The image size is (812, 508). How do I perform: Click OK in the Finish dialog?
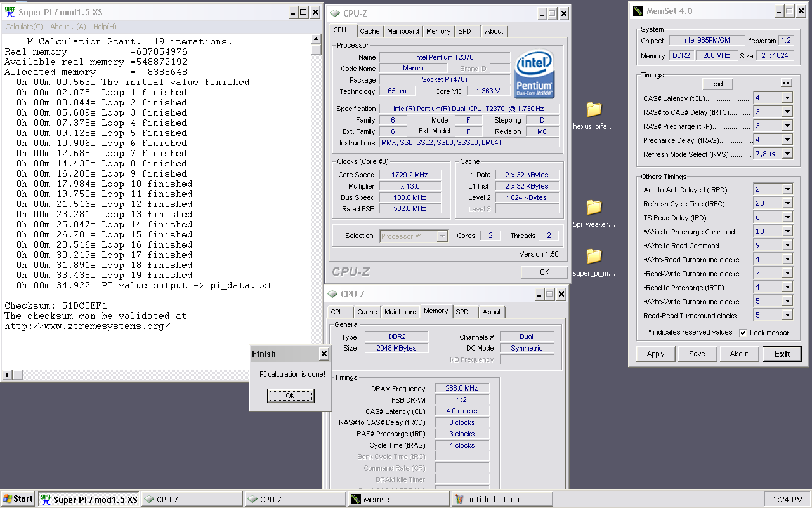[x=291, y=396]
